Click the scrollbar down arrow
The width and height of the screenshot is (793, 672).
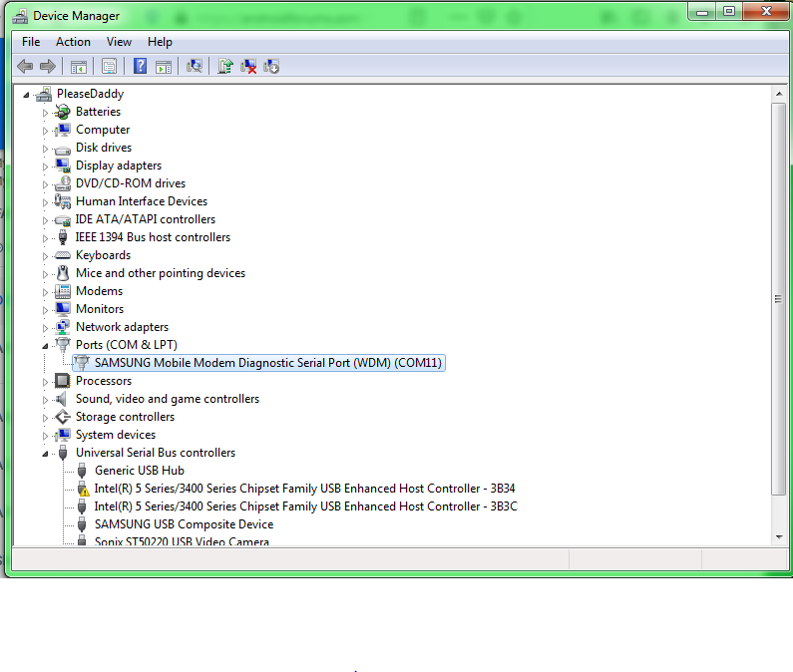point(779,537)
